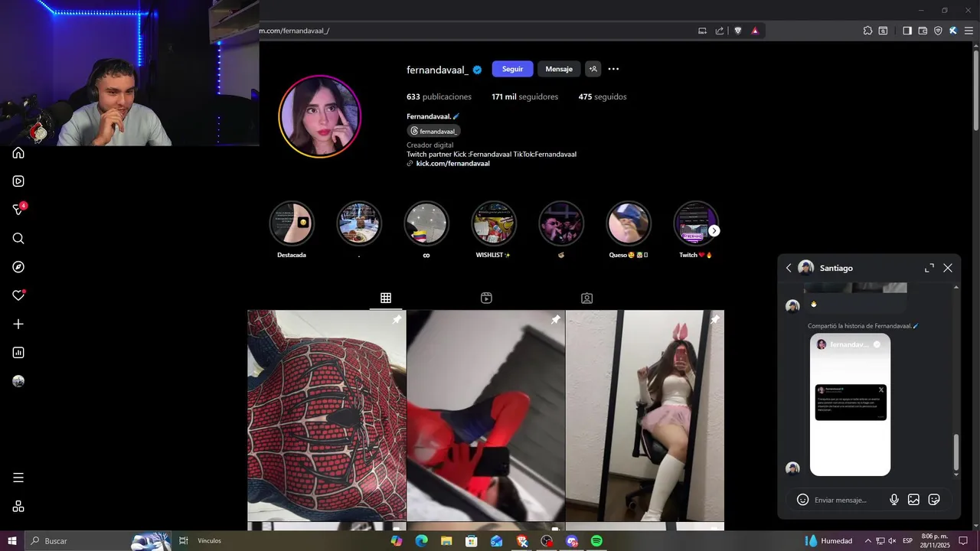Open Messages icon with red badge
980x551 pixels.
pyautogui.click(x=18, y=210)
